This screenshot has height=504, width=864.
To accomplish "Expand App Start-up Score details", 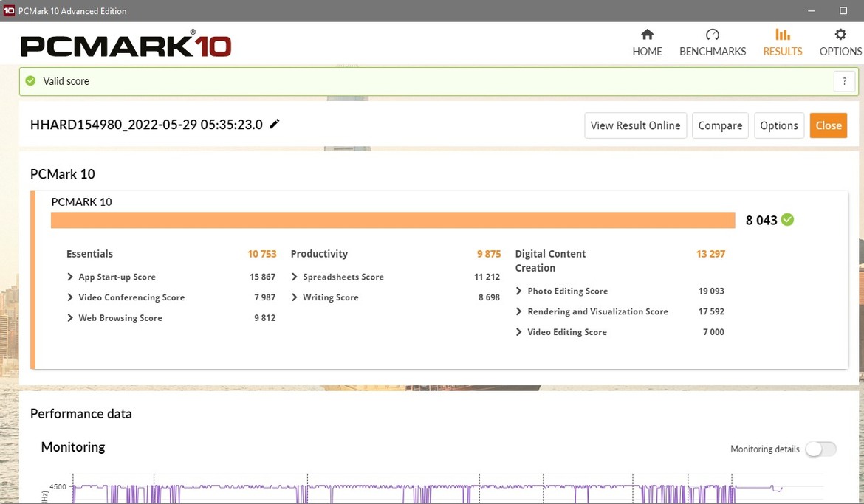I will (70, 277).
